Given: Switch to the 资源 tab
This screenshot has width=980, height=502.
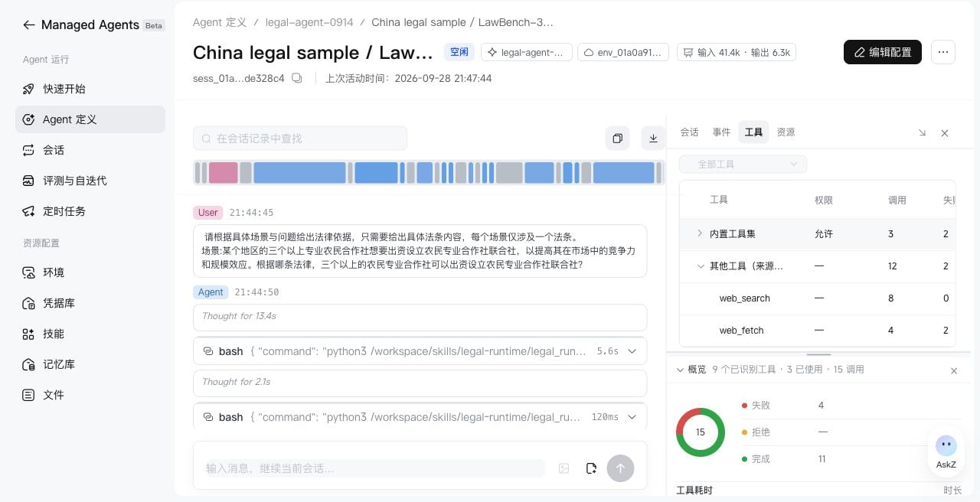Looking at the screenshot, I should click(786, 132).
